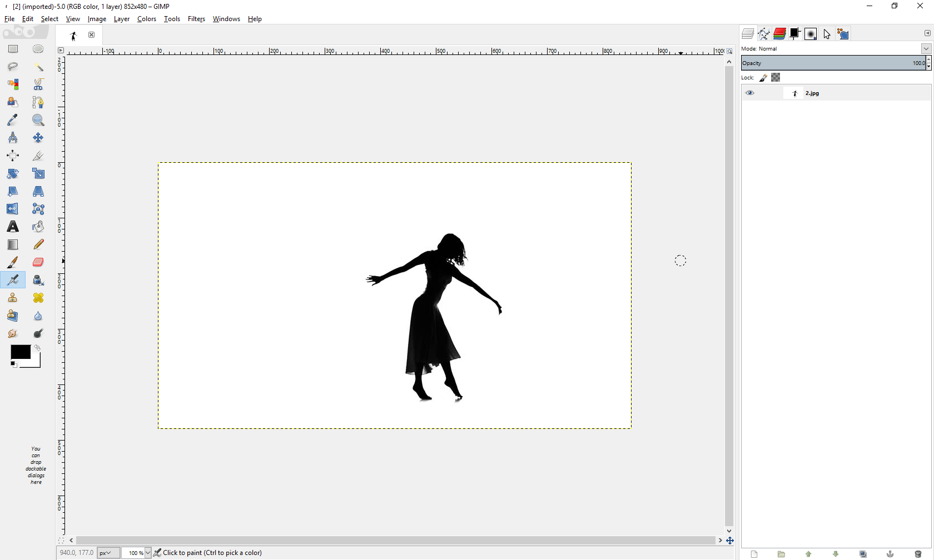Open the Image menu
The width and height of the screenshot is (934, 560).
pos(97,19)
